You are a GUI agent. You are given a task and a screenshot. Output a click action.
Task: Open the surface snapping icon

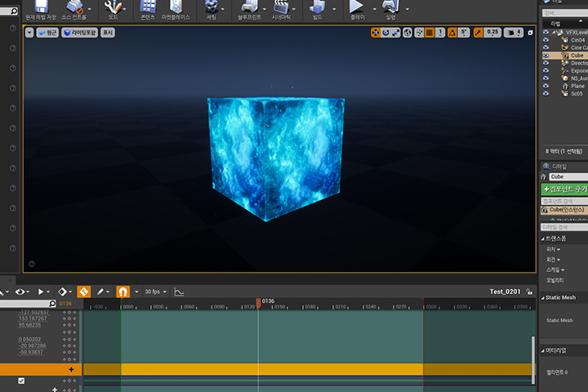pos(419,33)
